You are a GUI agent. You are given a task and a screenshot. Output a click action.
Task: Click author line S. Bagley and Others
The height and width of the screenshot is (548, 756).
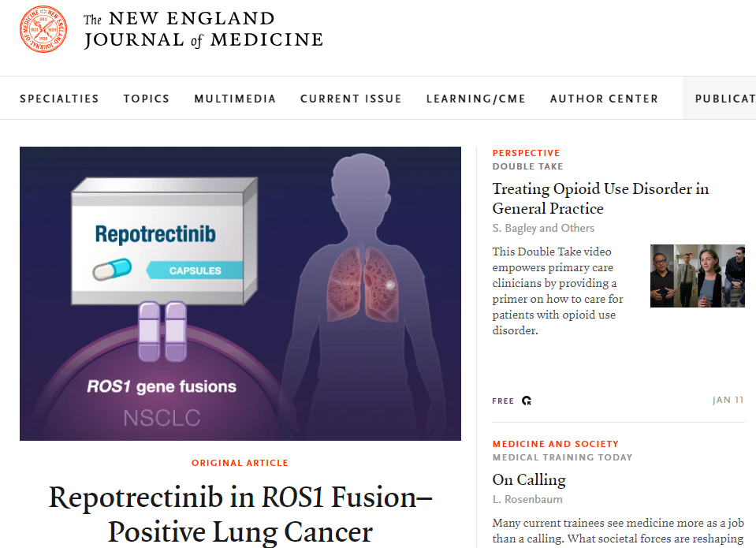tap(543, 228)
